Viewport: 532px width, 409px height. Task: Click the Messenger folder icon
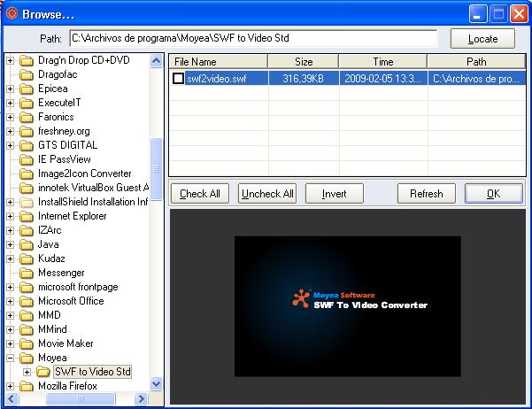[x=27, y=273]
